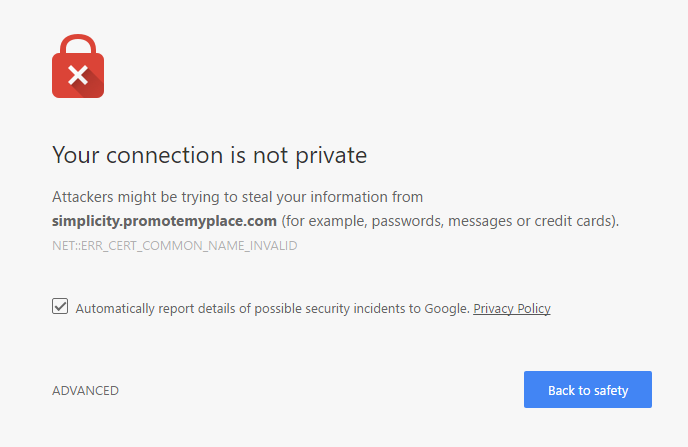The width and height of the screenshot is (688, 447).
Task: Click the 'Your connection is not private' heading
Action: click(x=209, y=155)
